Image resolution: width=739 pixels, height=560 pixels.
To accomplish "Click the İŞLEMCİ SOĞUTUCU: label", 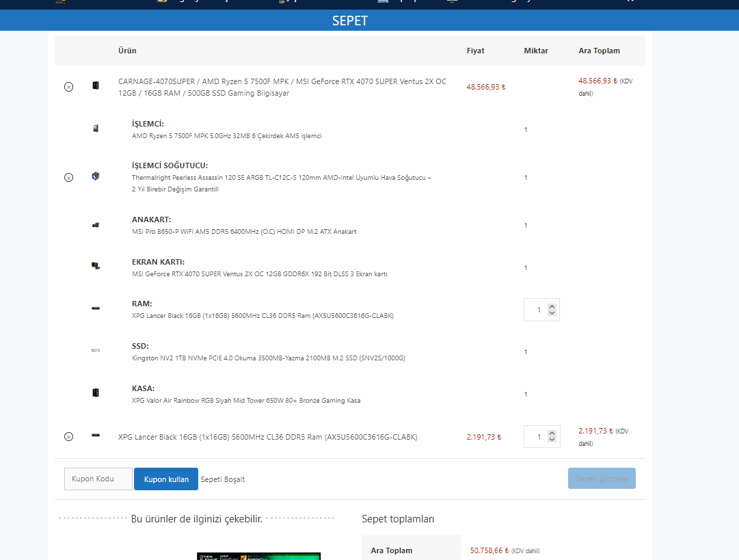I will [170, 165].
